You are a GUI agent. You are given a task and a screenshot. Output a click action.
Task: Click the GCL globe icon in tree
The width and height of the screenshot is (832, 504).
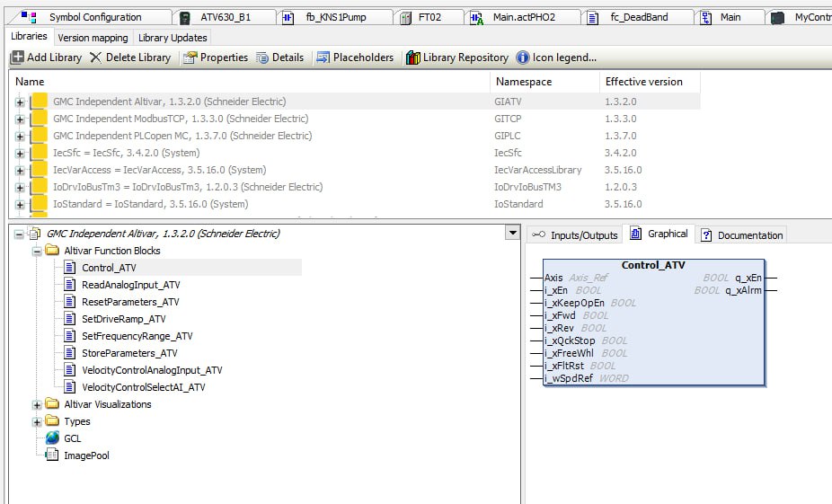click(x=52, y=438)
